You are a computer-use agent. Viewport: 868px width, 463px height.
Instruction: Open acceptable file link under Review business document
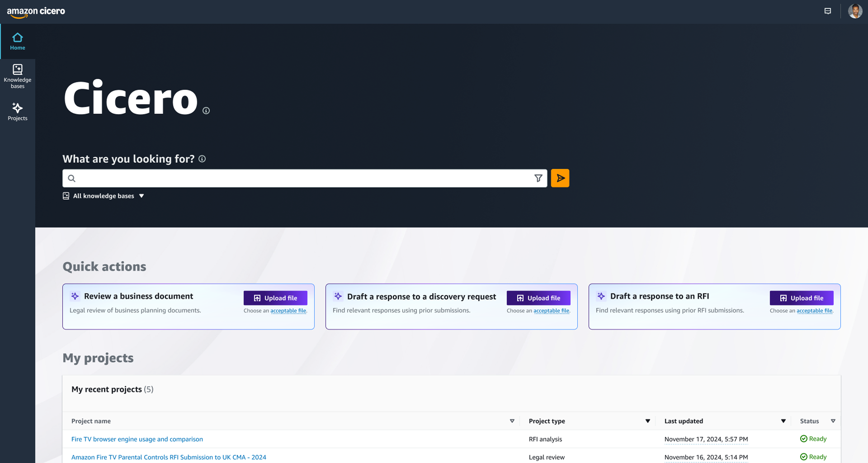[288, 311]
